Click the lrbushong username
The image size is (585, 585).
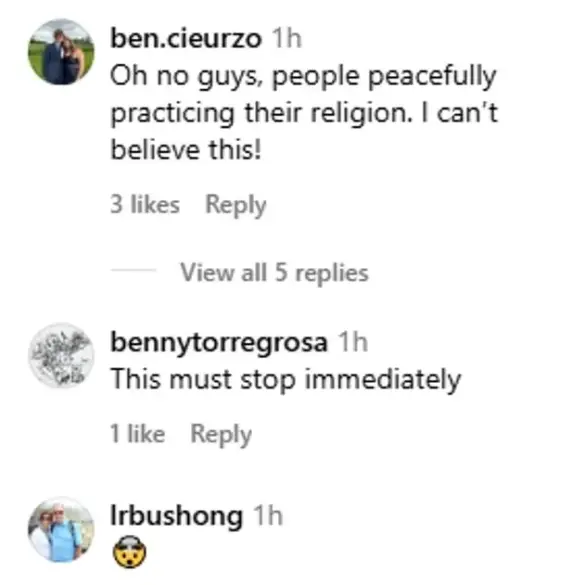[x=176, y=516]
